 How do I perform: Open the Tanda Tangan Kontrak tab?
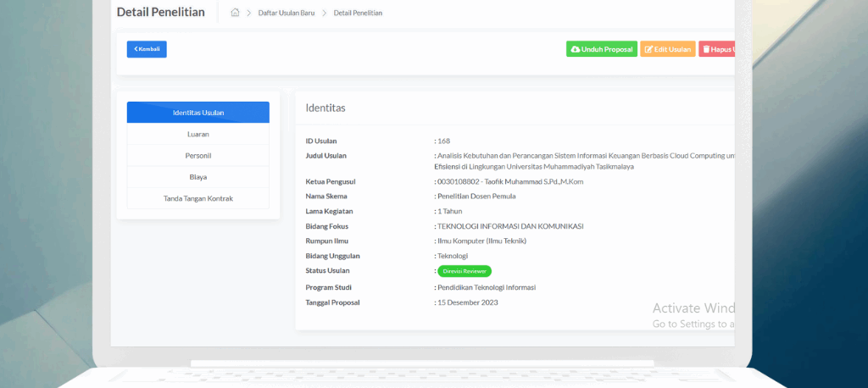tap(198, 198)
